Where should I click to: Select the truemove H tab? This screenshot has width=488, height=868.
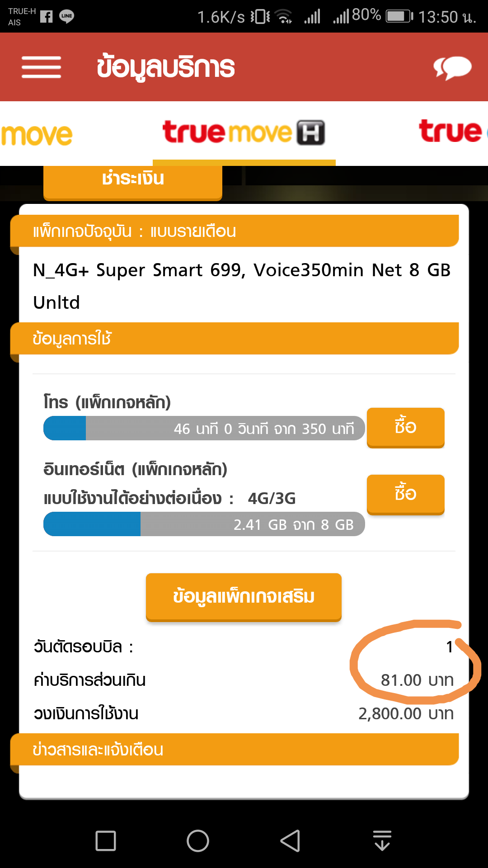pyautogui.click(x=244, y=132)
